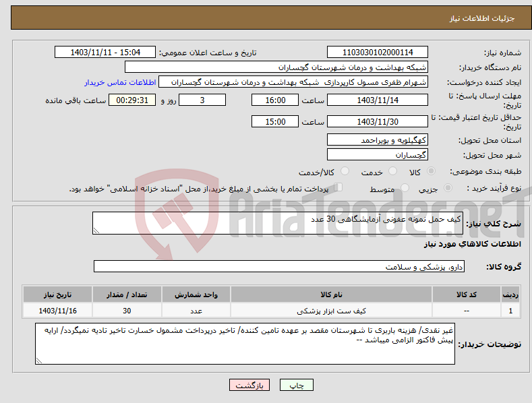Click the buyer organization name field
Screen dimensions: 532x403
[x=276, y=67]
